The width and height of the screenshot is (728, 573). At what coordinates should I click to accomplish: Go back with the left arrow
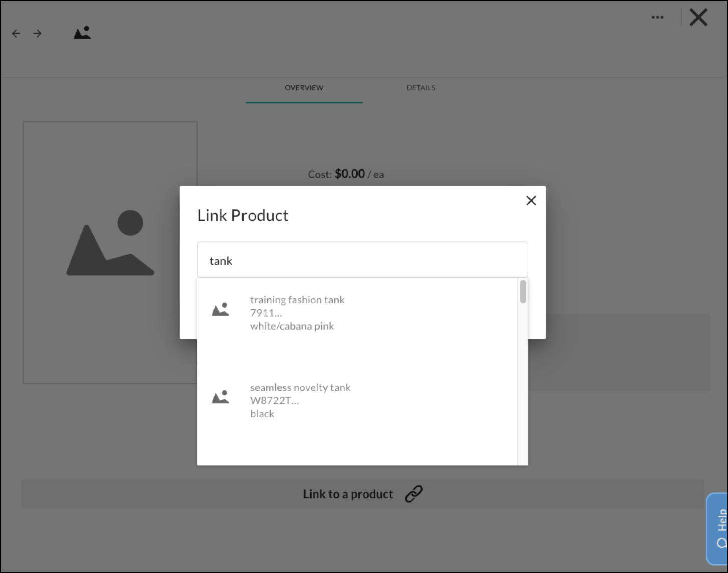click(x=16, y=34)
